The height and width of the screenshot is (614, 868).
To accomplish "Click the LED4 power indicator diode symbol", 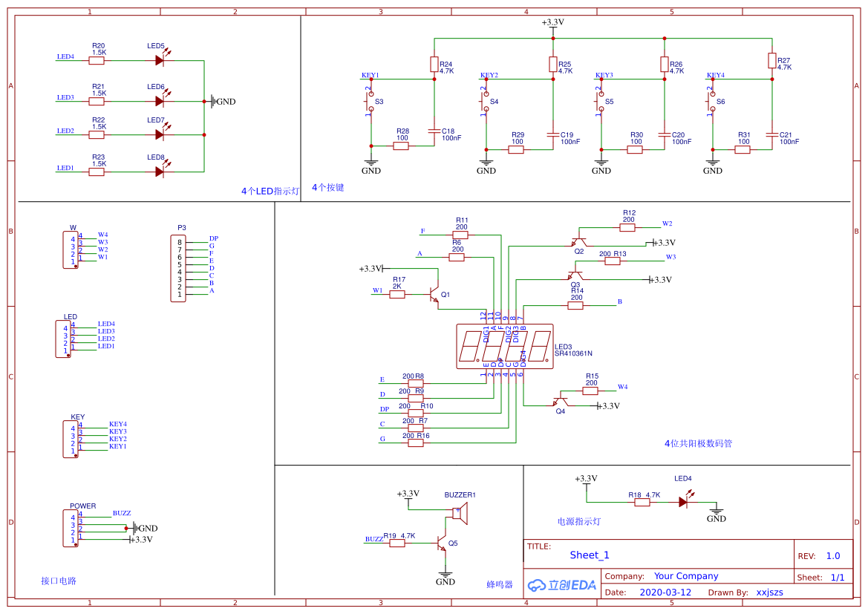I will [x=684, y=501].
